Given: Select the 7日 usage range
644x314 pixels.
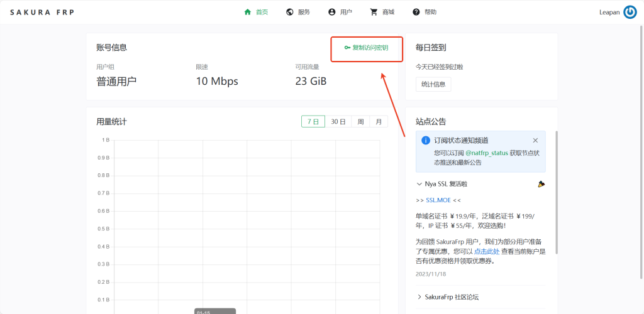Looking at the screenshot, I should pos(313,122).
